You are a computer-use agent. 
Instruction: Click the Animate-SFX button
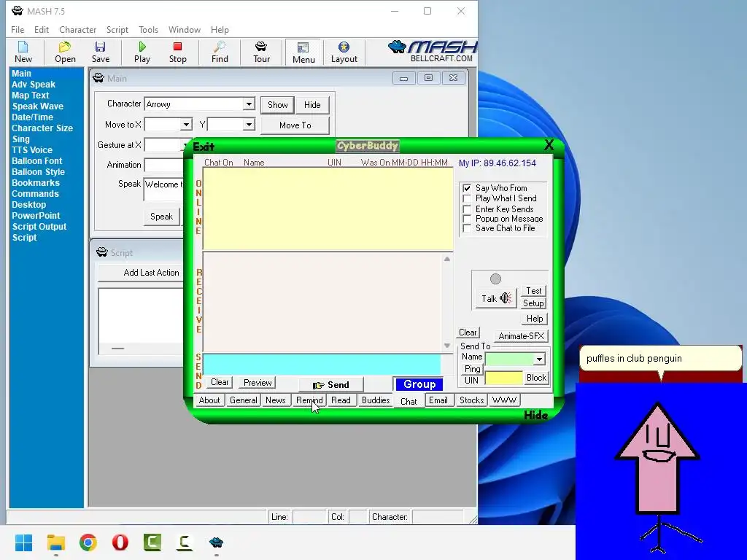pos(521,335)
